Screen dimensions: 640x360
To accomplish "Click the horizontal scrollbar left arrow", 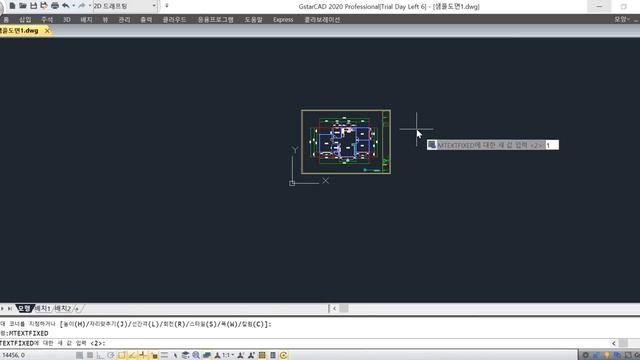I will coord(334,309).
